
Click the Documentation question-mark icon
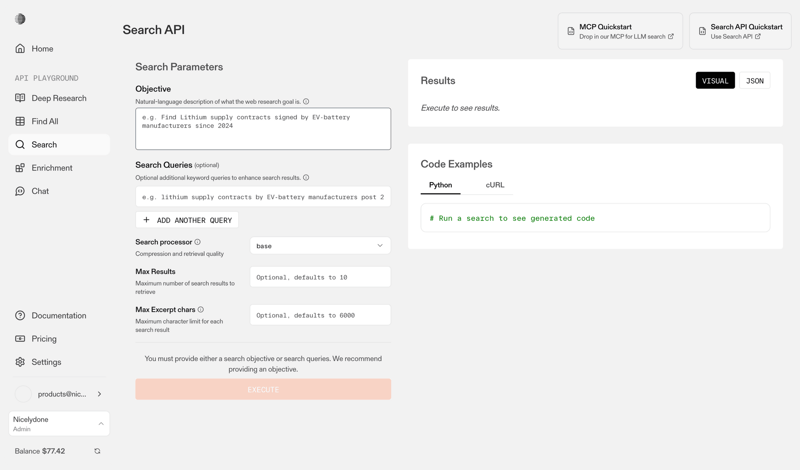pos(20,315)
